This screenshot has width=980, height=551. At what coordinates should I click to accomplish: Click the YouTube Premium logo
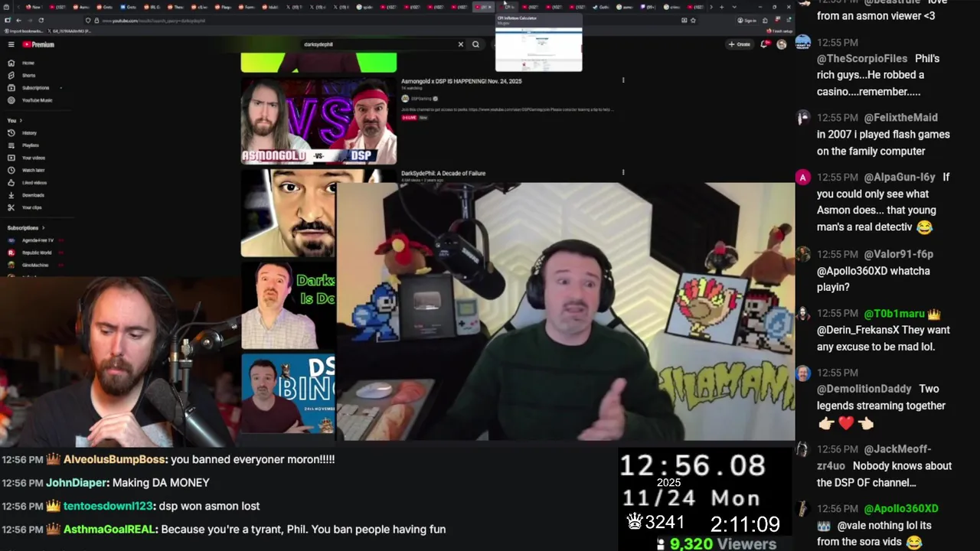coord(38,44)
